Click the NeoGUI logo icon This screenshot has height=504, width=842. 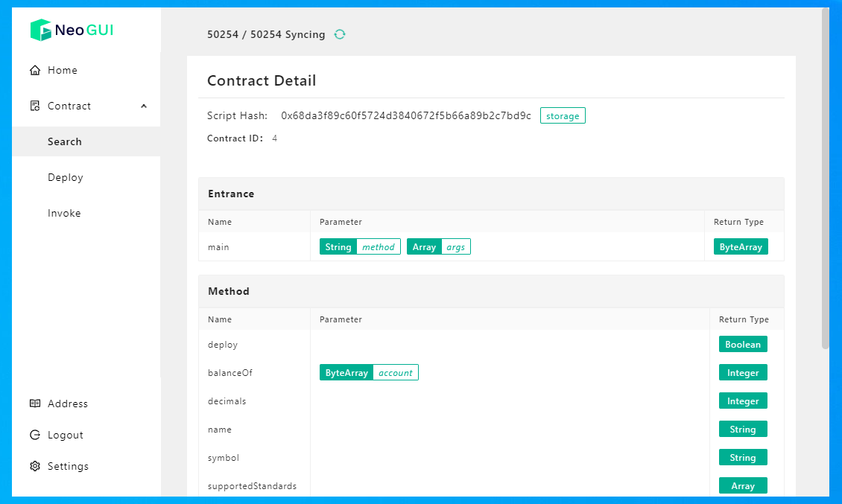pos(41,31)
